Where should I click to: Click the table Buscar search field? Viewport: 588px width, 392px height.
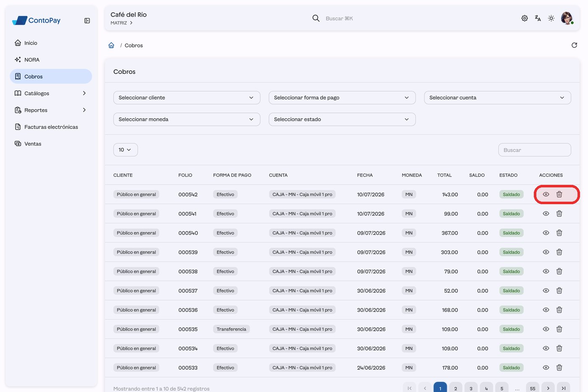[x=535, y=150]
